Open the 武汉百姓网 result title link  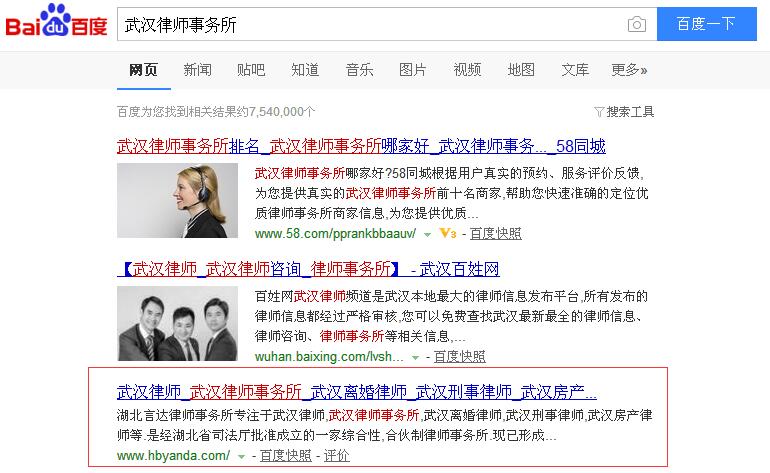click(x=308, y=269)
